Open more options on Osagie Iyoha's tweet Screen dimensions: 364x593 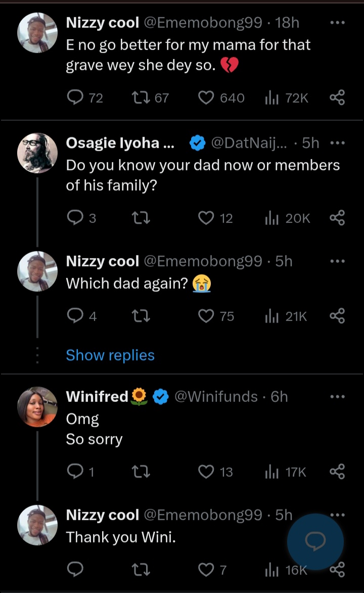tap(337, 143)
